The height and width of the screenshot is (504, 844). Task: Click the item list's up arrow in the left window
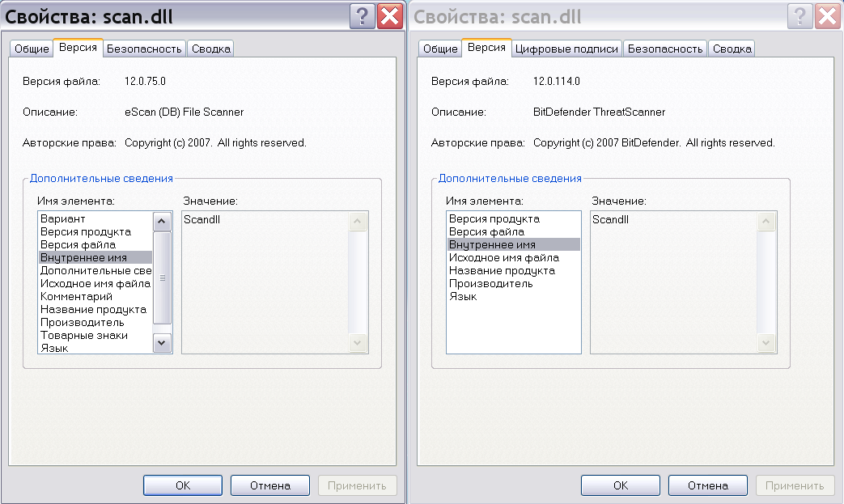162,222
